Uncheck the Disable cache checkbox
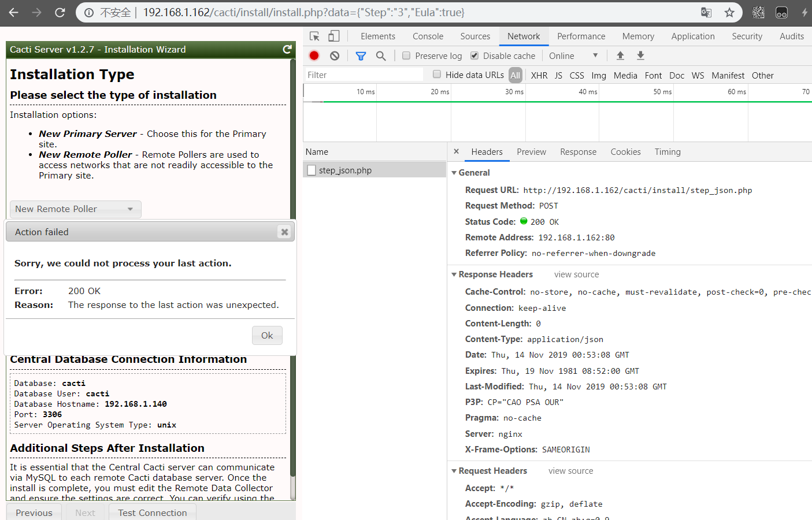This screenshot has height=520, width=812. point(474,55)
